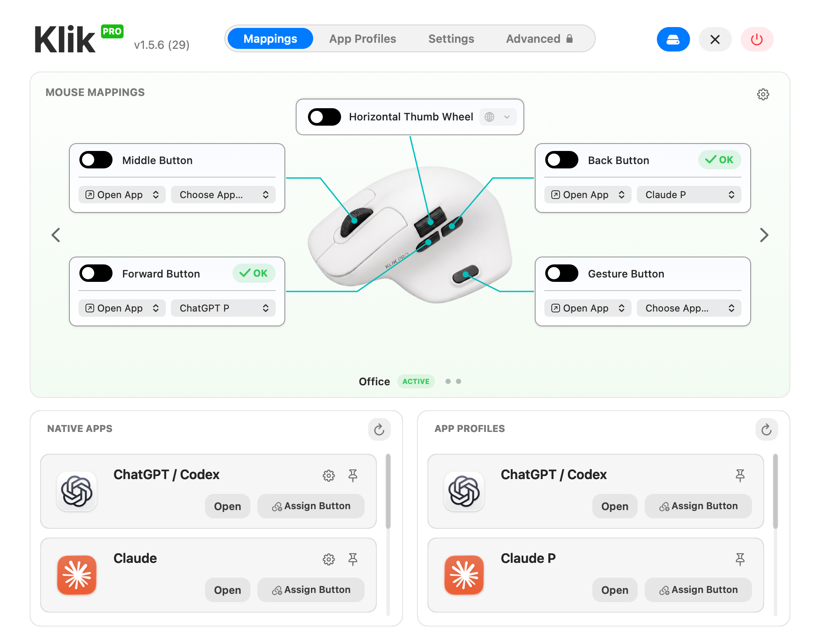Pin the Claude P app profile
The image size is (820, 644).
pyautogui.click(x=740, y=559)
